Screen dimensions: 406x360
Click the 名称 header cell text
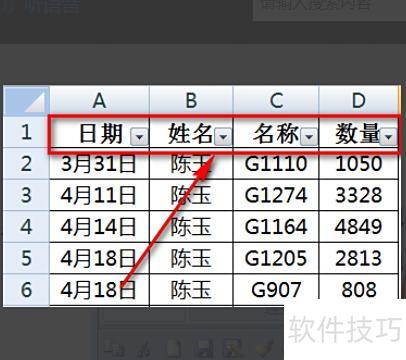276,134
